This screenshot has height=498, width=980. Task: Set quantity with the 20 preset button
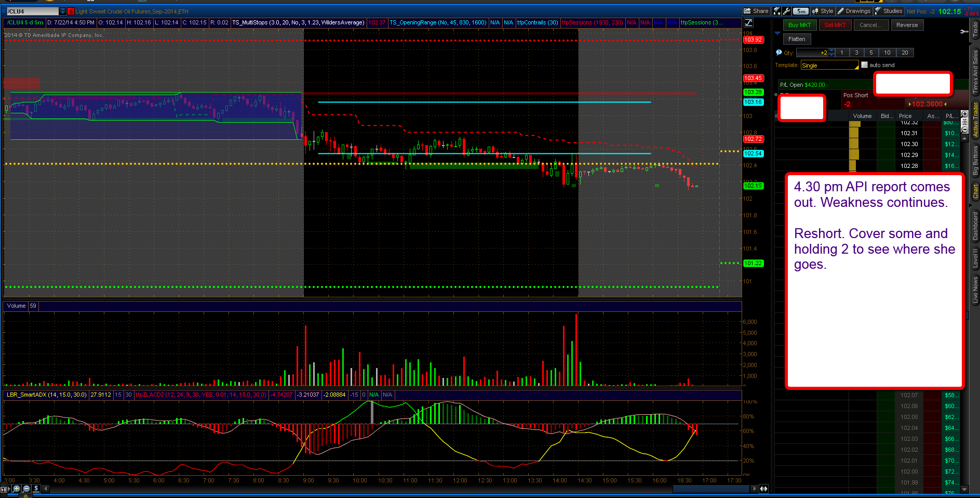pyautogui.click(x=905, y=53)
